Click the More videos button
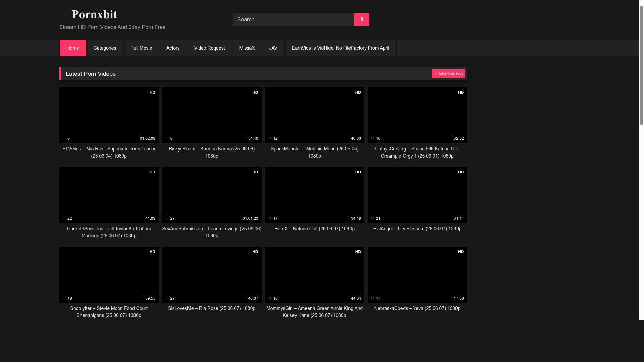This screenshot has height=362, width=644. point(448,74)
